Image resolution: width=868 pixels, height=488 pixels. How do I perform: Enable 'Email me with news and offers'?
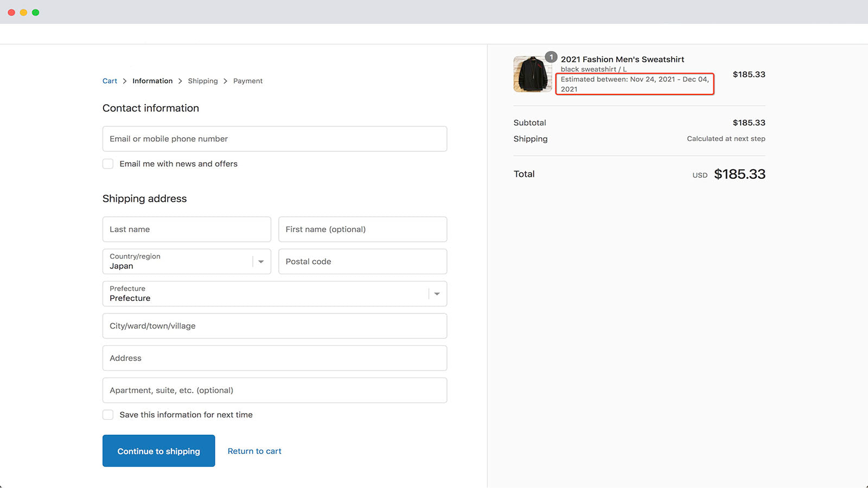(108, 164)
